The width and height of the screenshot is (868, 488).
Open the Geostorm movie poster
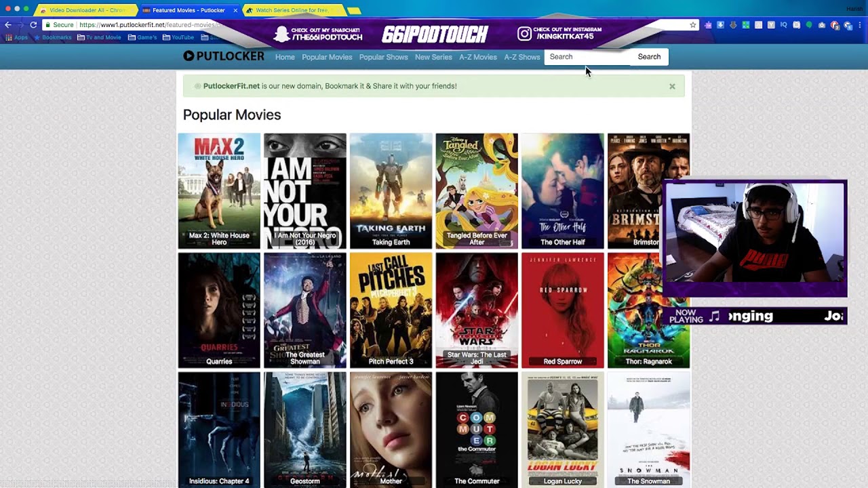[x=305, y=430]
